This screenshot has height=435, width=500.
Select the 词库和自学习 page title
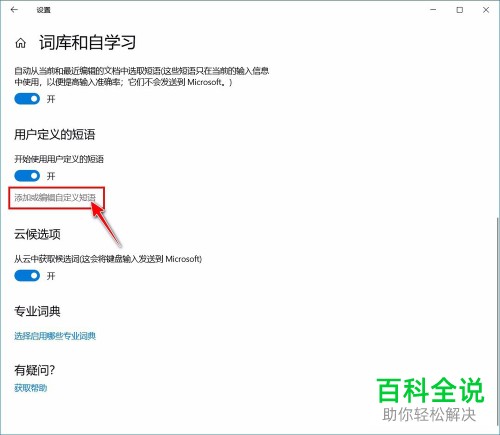(x=87, y=43)
